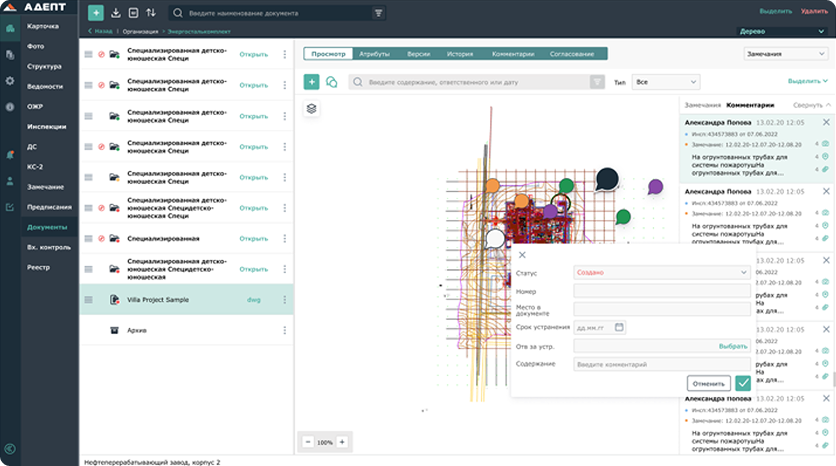Switch to the Просмотр tab
The width and height of the screenshot is (836, 466).
328,54
